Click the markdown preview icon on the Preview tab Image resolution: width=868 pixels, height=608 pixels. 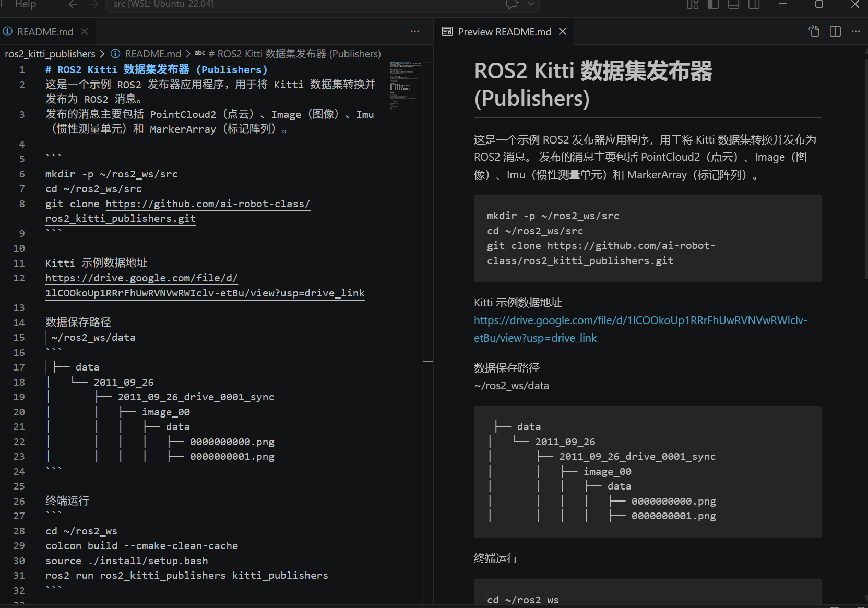447,31
